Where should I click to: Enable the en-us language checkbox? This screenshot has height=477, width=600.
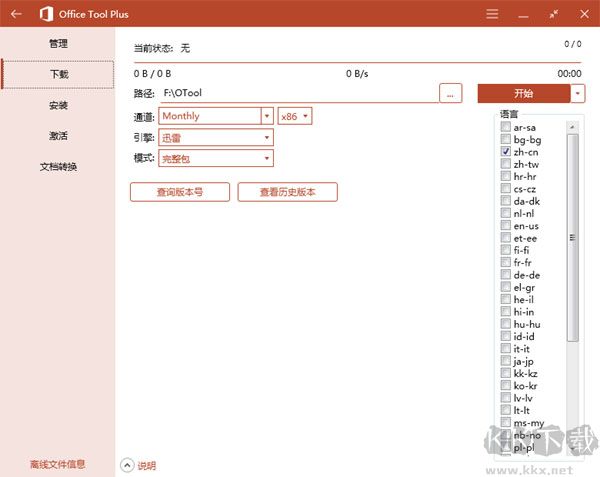pos(506,226)
